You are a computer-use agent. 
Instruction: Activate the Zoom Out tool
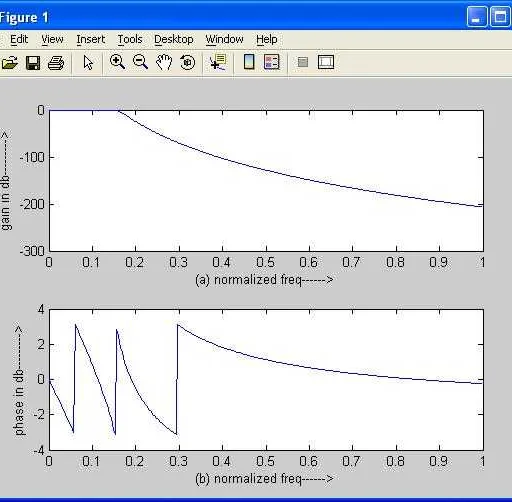[x=140, y=62]
